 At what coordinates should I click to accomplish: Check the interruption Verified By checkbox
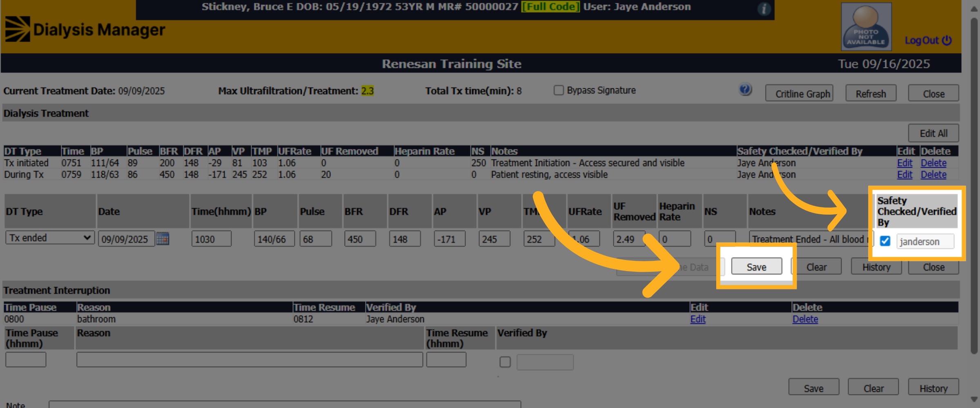(505, 362)
